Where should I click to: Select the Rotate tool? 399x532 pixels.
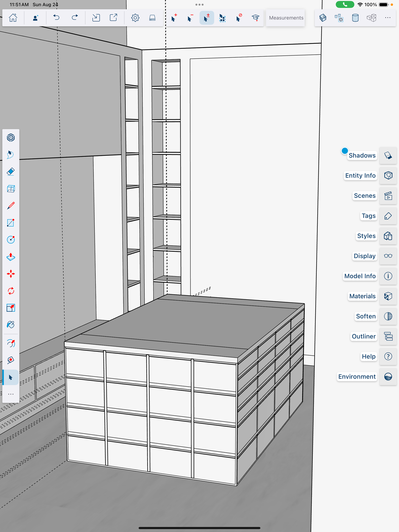[11, 291]
